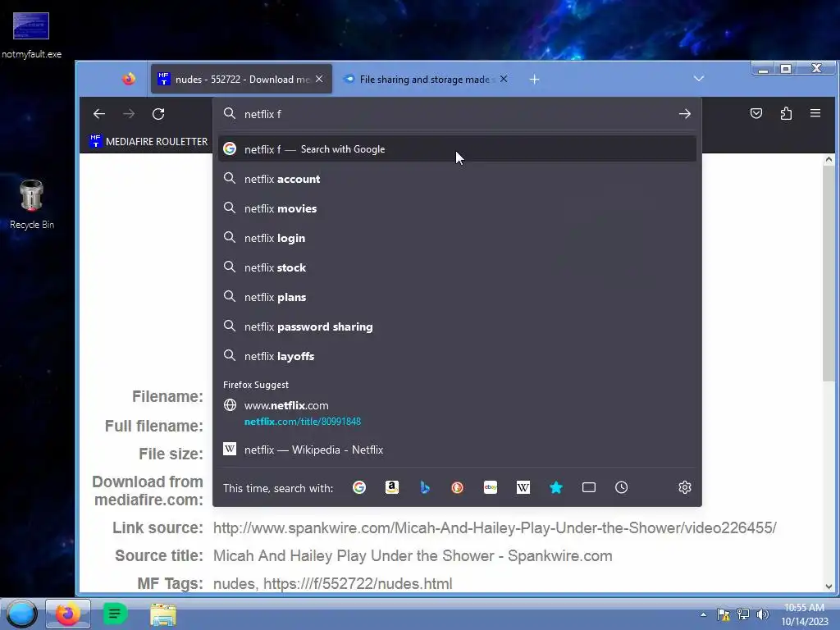Close the nudes - 552722 tab

[319, 79]
